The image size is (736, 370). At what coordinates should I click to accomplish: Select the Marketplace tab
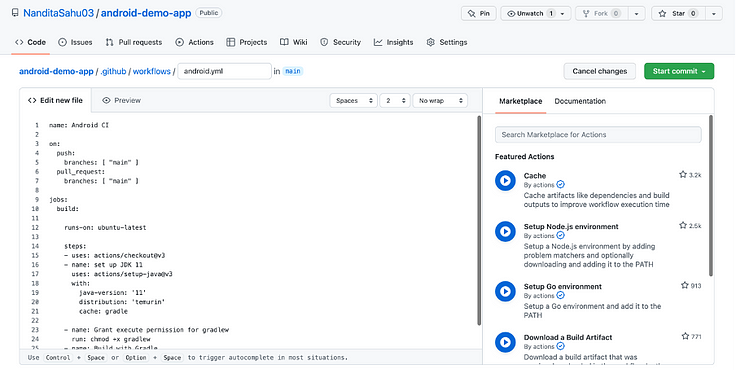point(521,101)
